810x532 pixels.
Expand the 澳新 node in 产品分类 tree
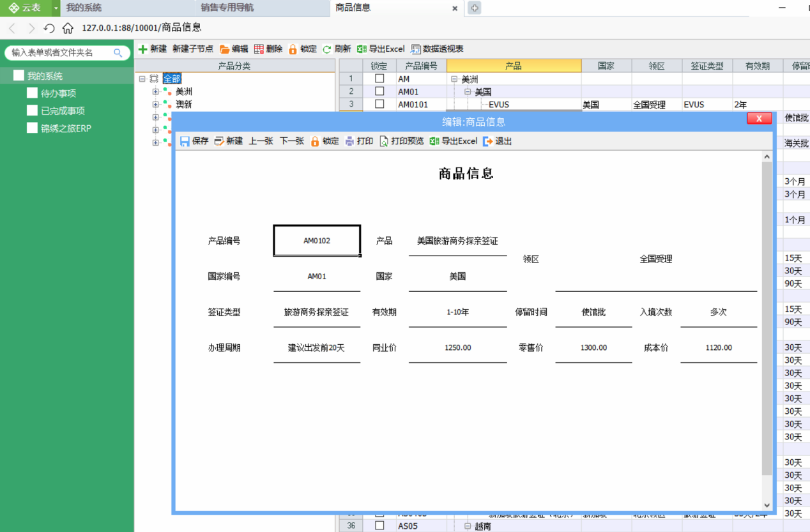155,104
